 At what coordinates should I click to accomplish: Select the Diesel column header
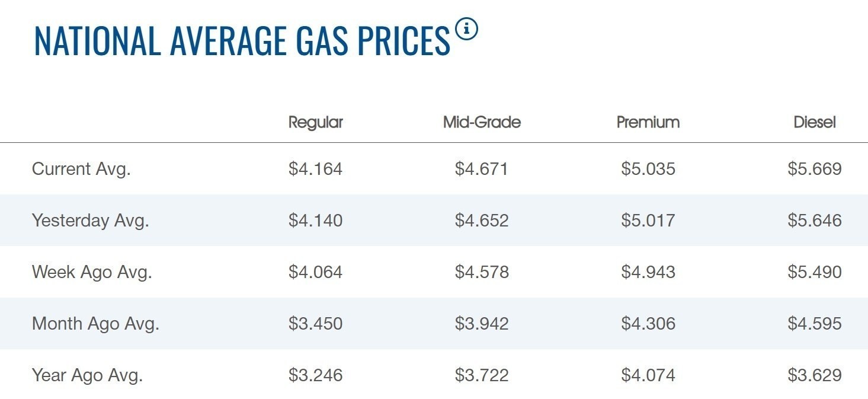(x=814, y=122)
